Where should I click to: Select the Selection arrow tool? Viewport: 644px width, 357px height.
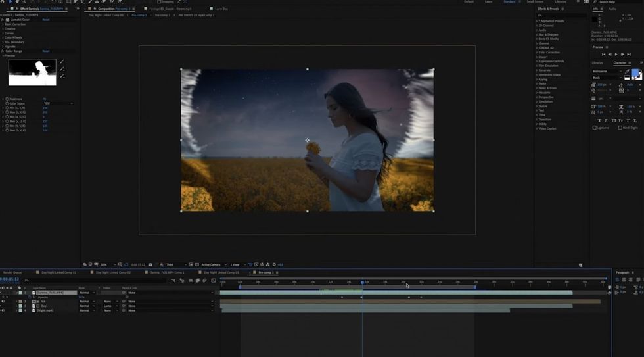11,1
